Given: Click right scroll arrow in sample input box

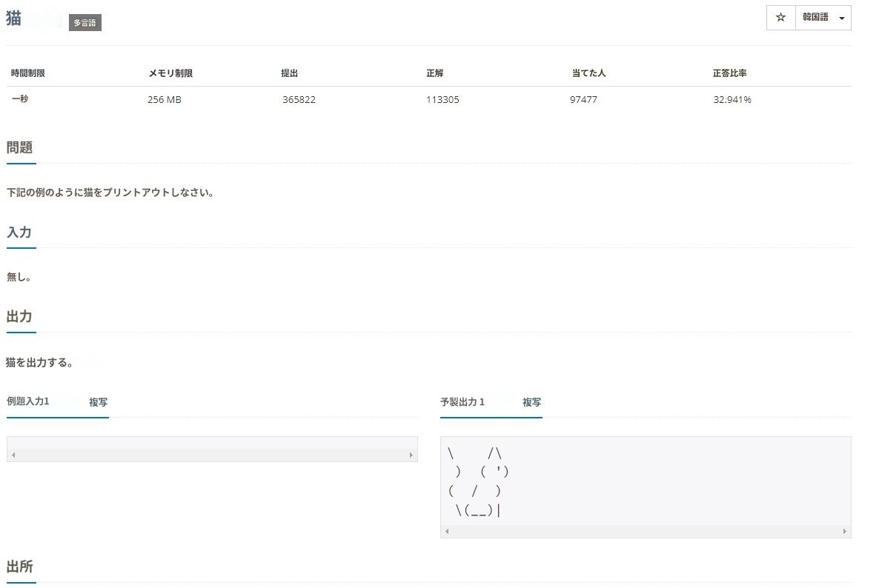Looking at the screenshot, I should [x=411, y=455].
